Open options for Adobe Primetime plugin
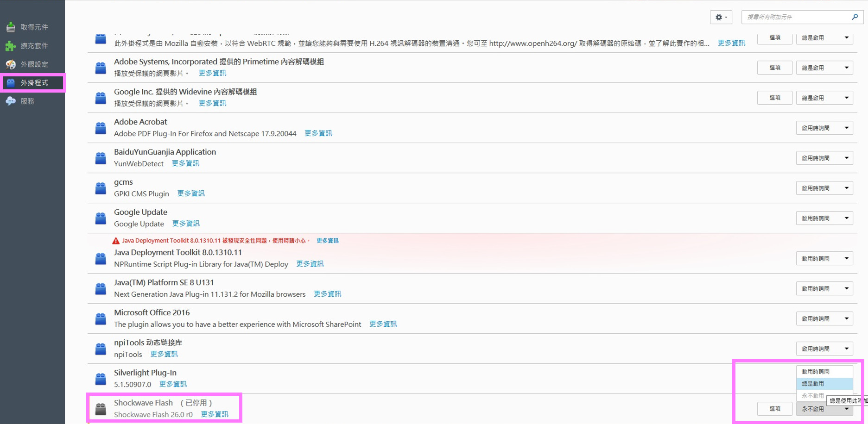The height and width of the screenshot is (424, 868). point(775,68)
